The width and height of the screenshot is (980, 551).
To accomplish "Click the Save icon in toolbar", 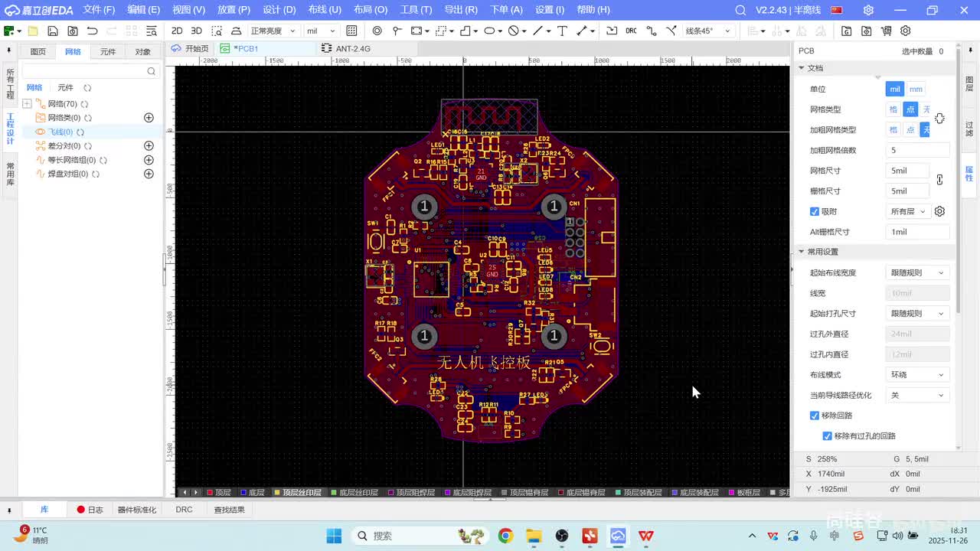I will click(x=53, y=31).
